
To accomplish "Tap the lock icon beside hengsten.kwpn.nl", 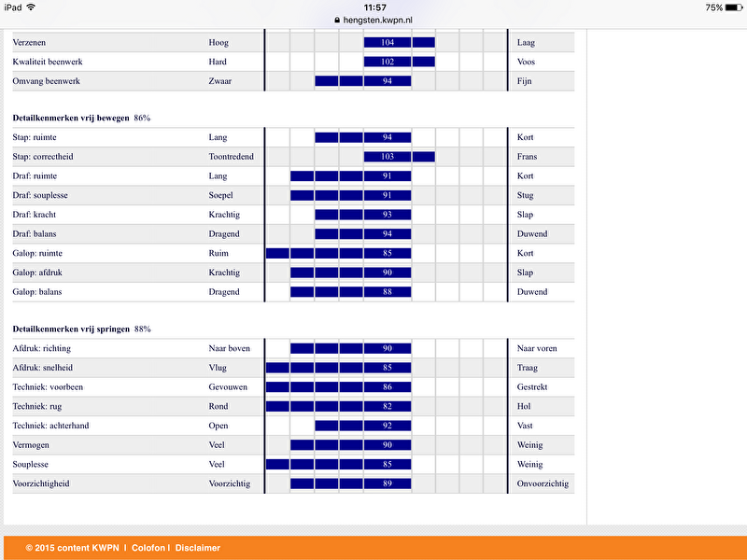I will [337, 20].
